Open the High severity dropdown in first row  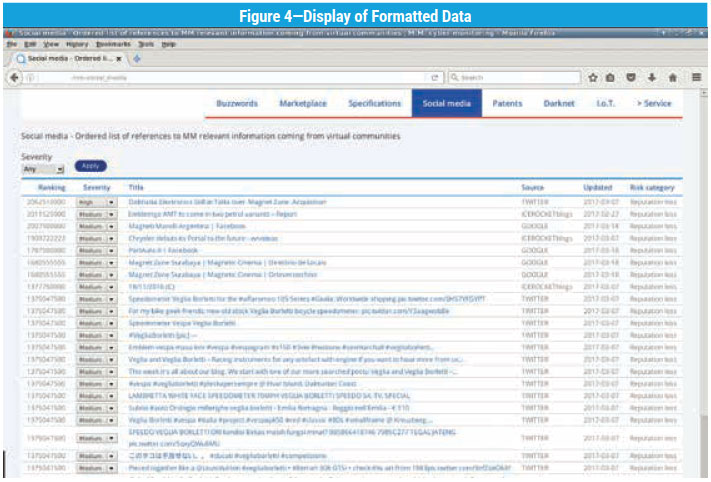pyautogui.click(x=96, y=202)
